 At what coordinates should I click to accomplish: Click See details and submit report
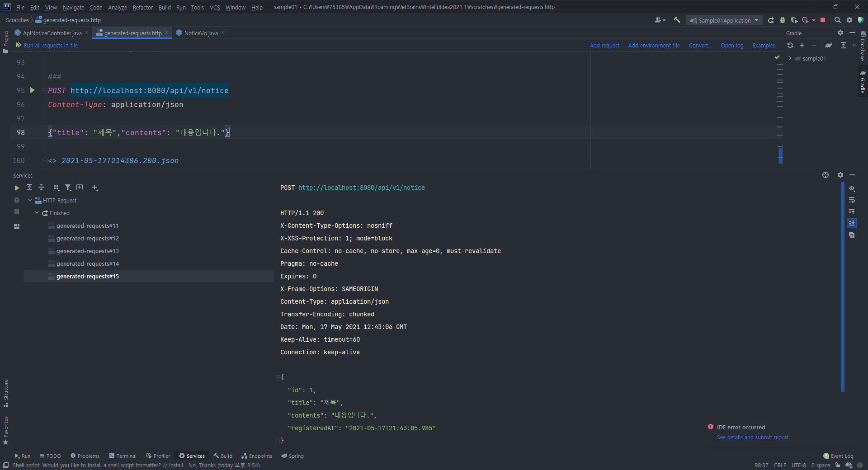pos(752,437)
